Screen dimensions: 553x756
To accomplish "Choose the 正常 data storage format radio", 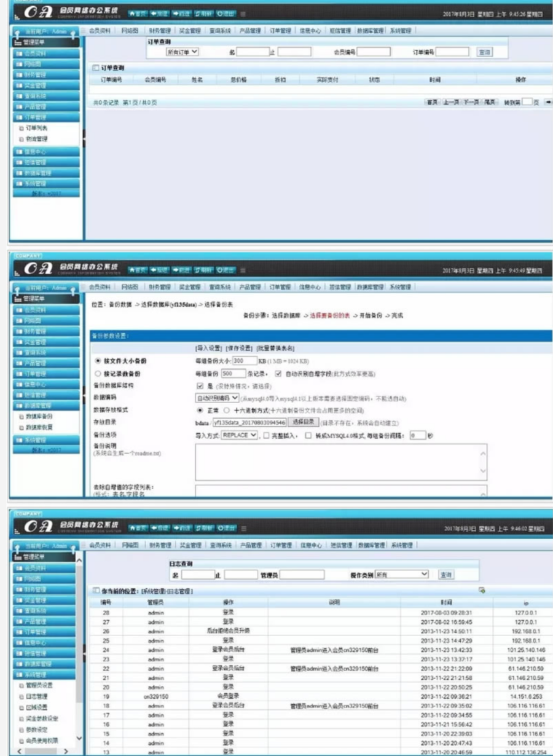I will pos(200,410).
